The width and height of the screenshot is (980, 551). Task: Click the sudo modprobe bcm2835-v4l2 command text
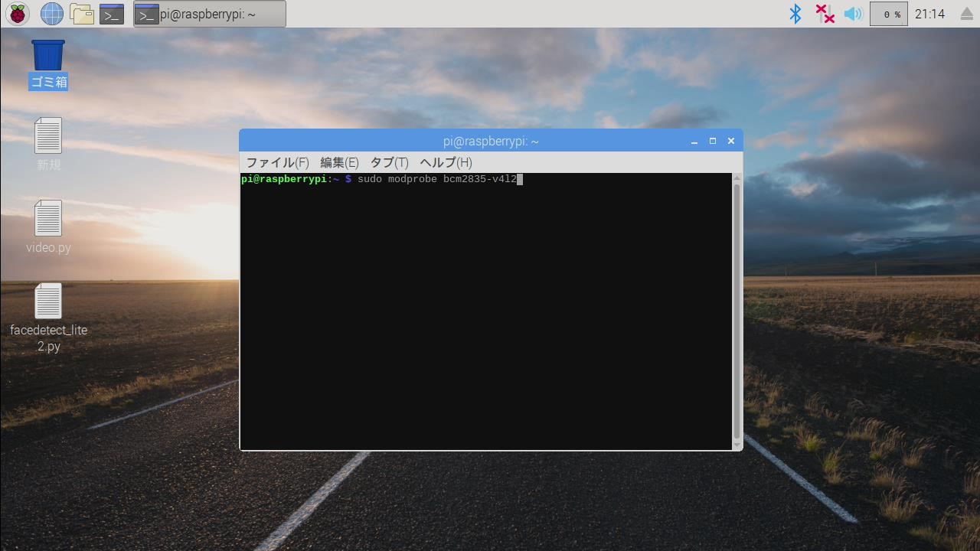(437, 179)
